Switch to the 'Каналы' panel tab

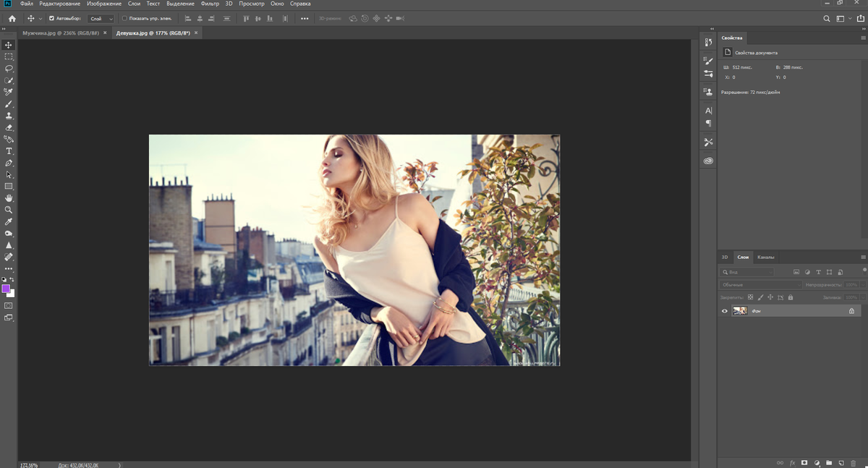click(765, 258)
